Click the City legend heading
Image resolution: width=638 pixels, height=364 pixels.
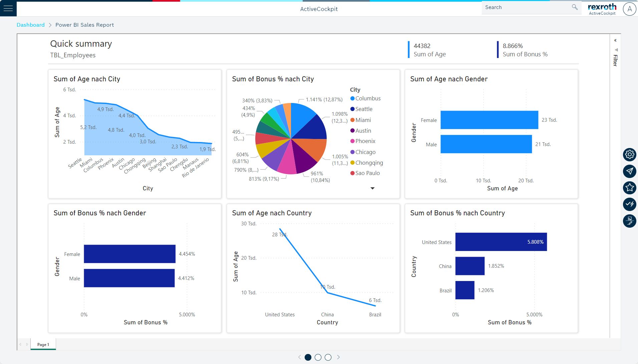click(x=355, y=90)
